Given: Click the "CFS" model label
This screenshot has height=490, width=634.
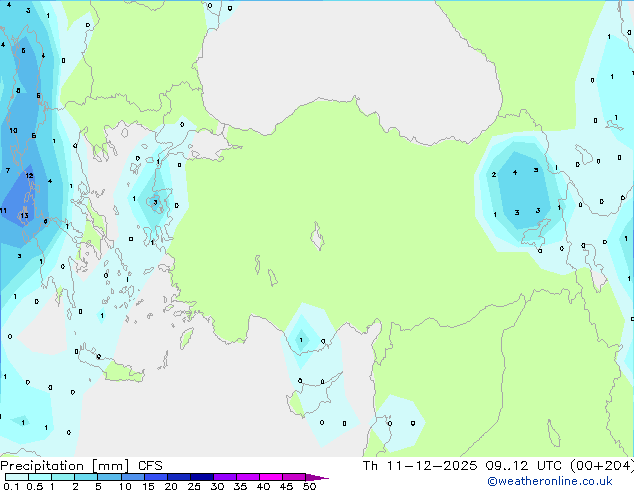Looking at the screenshot, I should (150, 466).
